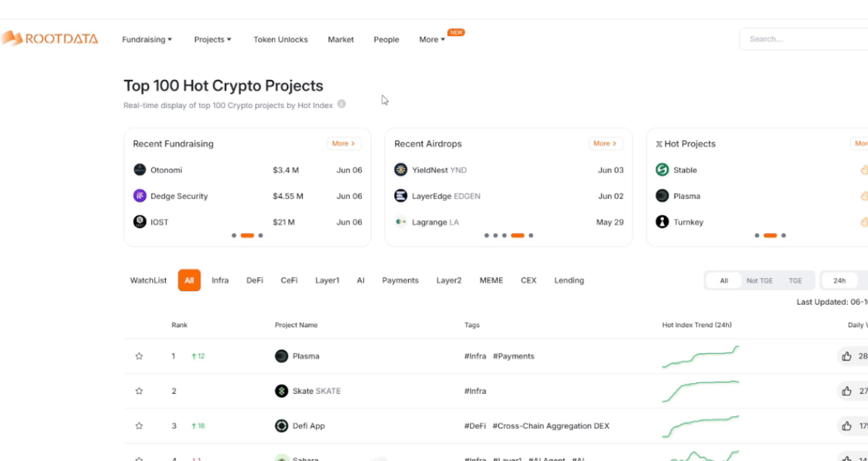Open the LayerEdge EDGEN airdrop link
This screenshot has height=461, width=868.
point(446,196)
